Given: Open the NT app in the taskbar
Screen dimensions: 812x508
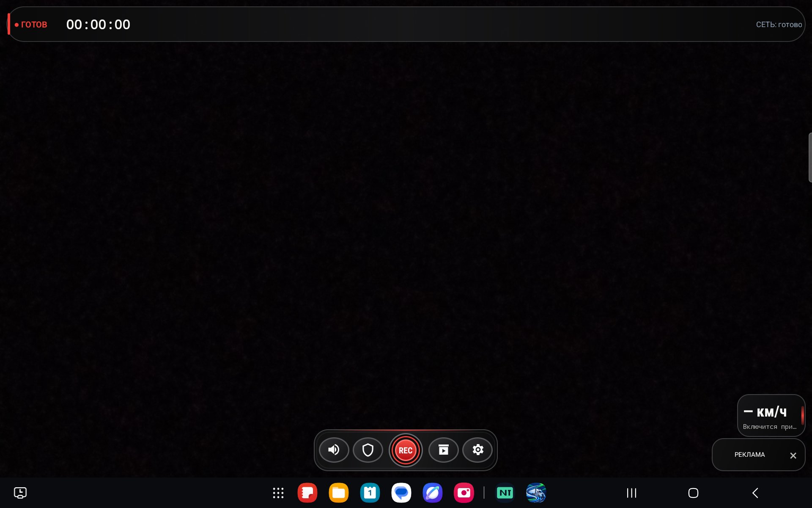Looking at the screenshot, I should [x=505, y=493].
